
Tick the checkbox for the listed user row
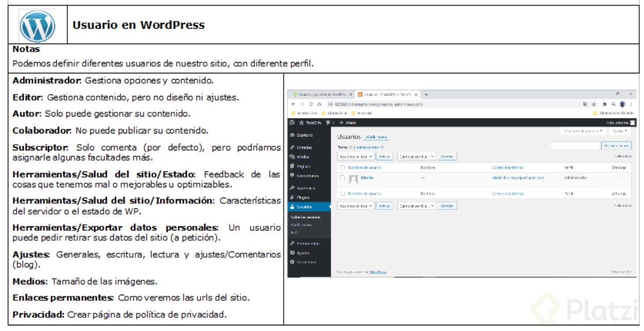342,178
